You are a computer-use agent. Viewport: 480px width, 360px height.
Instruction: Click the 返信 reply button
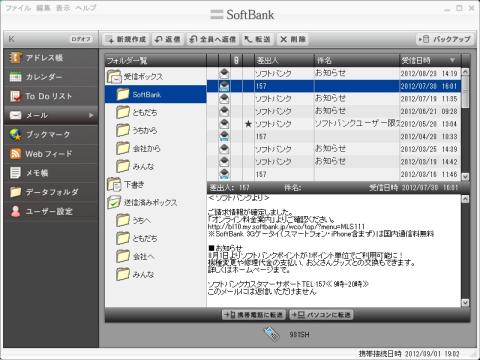click(x=168, y=39)
